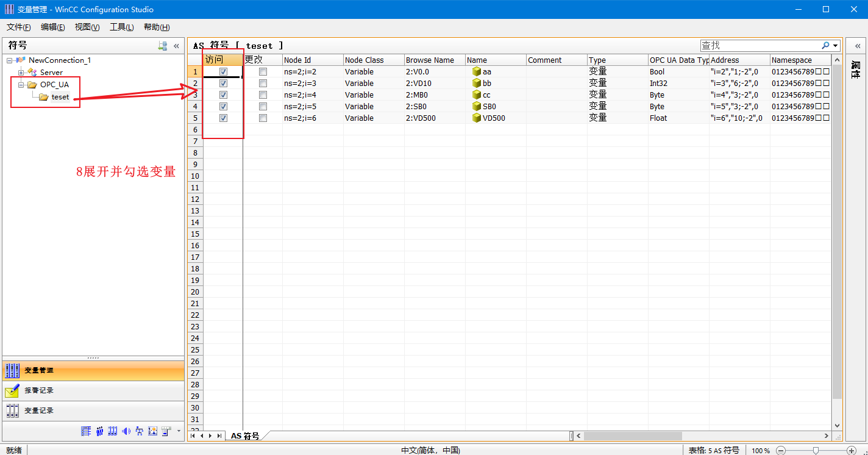The width and height of the screenshot is (868, 455).
Task: Uncheck 访问 checkbox for row ns=2;i=3
Action: pyautogui.click(x=224, y=84)
